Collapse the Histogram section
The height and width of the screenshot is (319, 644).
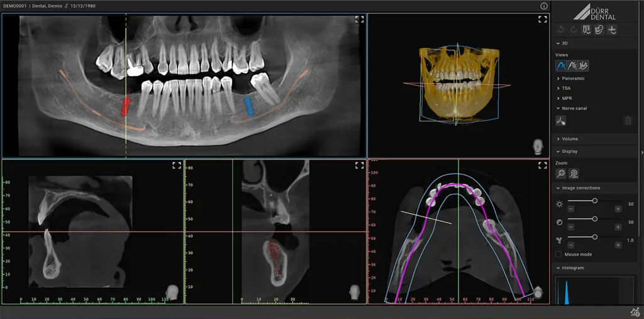pos(558,268)
